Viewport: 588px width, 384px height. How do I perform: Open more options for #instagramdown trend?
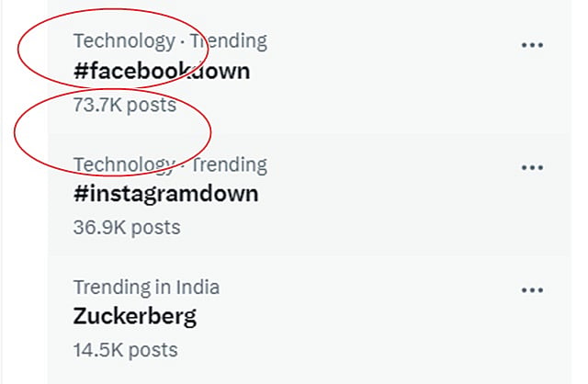(532, 167)
